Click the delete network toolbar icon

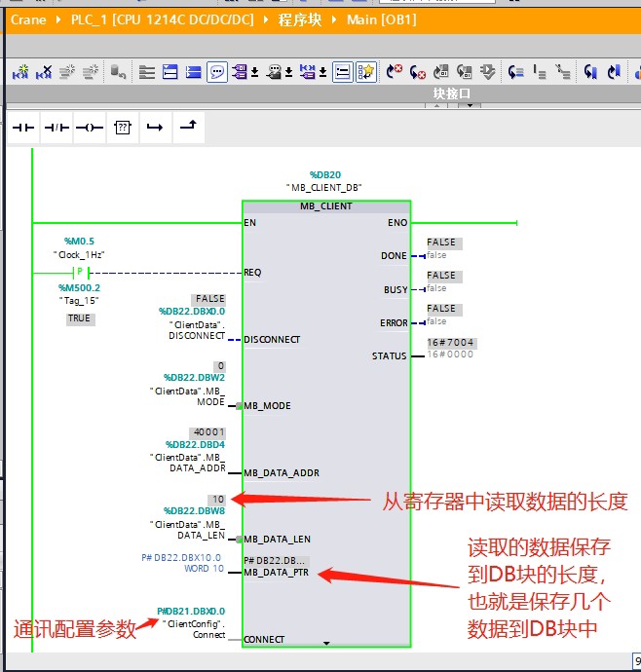(x=44, y=72)
